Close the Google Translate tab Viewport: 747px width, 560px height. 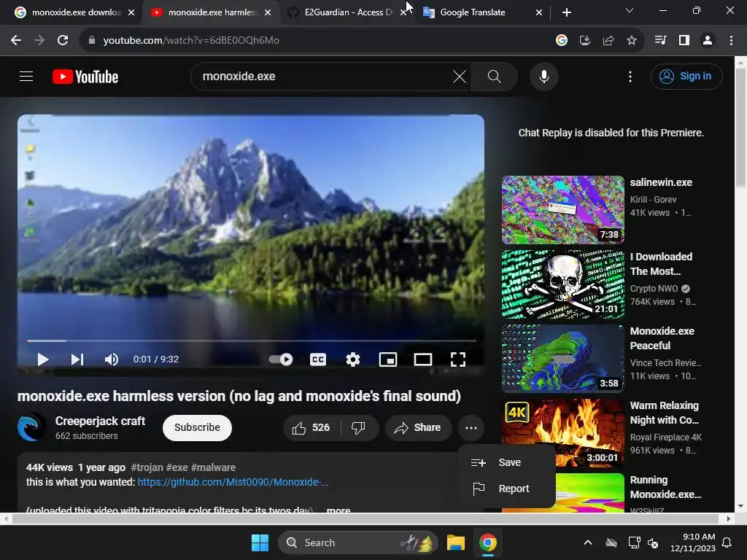tap(539, 12)
